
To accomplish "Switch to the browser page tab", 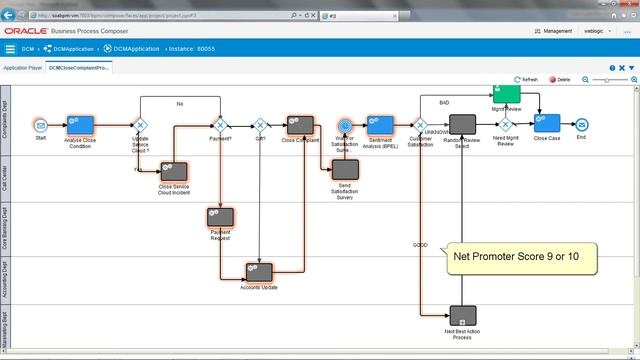I will (x=359, y=16).
